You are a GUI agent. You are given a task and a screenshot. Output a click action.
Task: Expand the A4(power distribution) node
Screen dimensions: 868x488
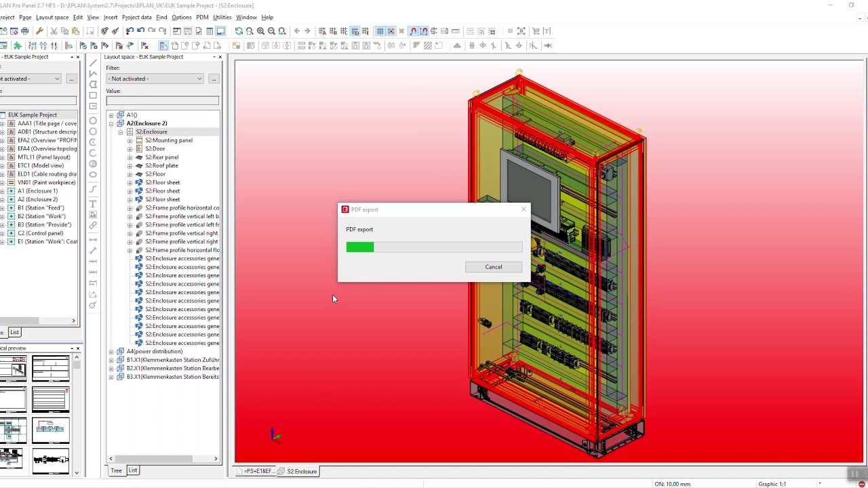(x=111, y=352)
